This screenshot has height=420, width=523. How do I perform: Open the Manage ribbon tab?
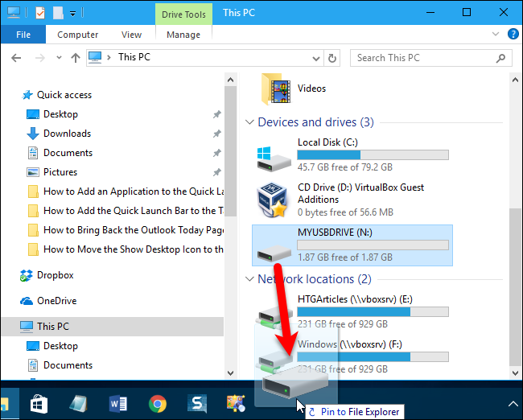(183, 35)
